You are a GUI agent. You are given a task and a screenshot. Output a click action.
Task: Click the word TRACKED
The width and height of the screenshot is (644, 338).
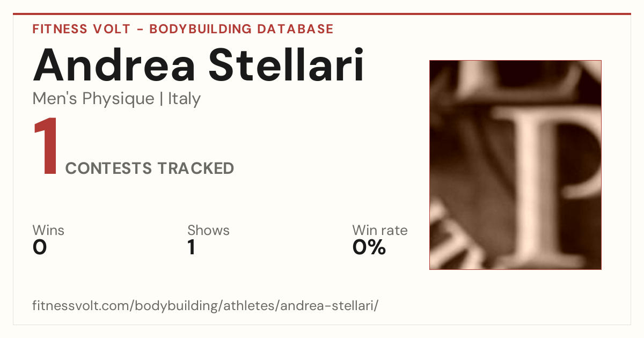click(x=196, y=168)
